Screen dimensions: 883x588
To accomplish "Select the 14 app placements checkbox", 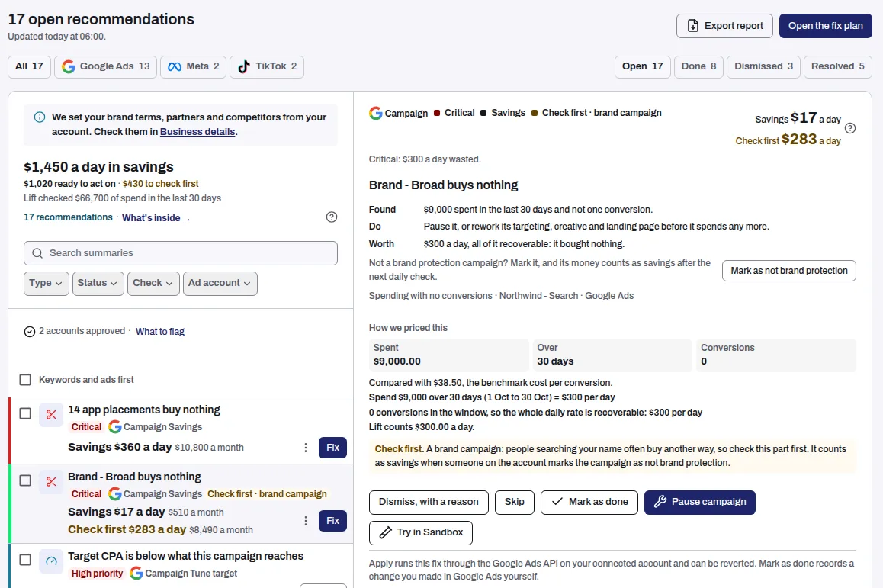I will pos(25,413).
